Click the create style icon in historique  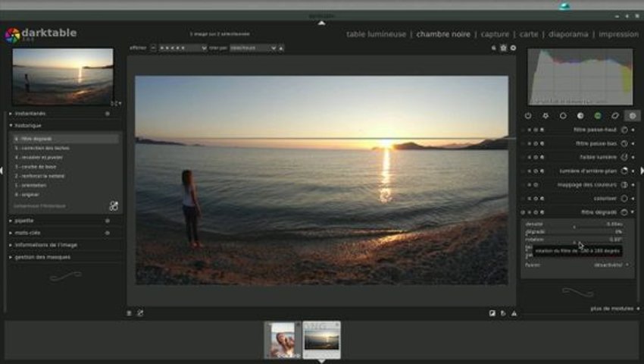[114, 206]
